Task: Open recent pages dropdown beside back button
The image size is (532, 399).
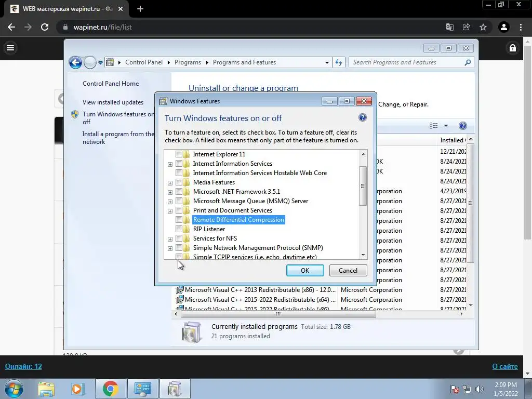Action: click(100, 63)
